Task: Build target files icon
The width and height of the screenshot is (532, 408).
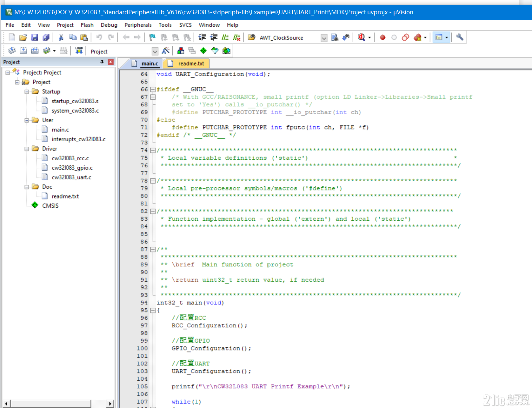Action: click(23, 50)
